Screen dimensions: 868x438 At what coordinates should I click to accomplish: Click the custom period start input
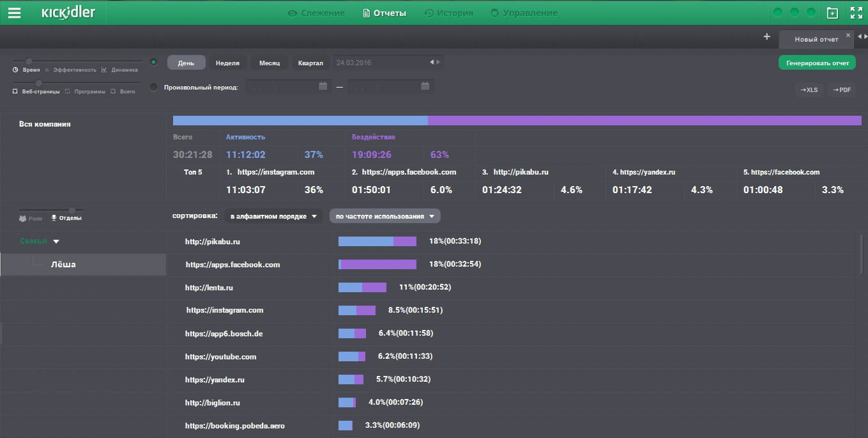tap(289, 86)
